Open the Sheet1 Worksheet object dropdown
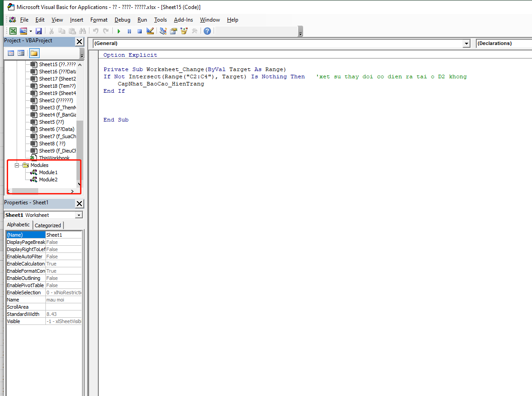Image resolution: width=532 pixels, height=396 pixels. tap(79, 215)
